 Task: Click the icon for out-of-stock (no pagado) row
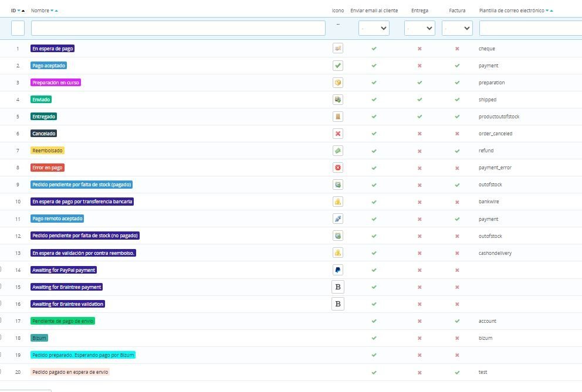[x=338, y=236]
